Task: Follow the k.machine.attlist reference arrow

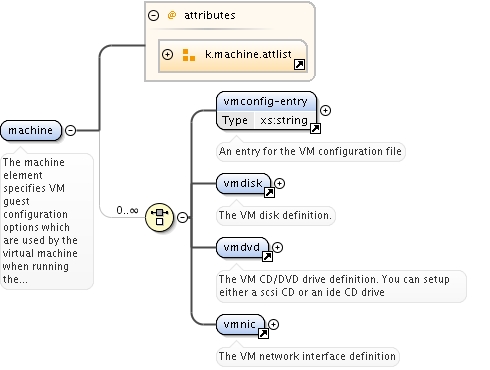Action: [299, 64]
